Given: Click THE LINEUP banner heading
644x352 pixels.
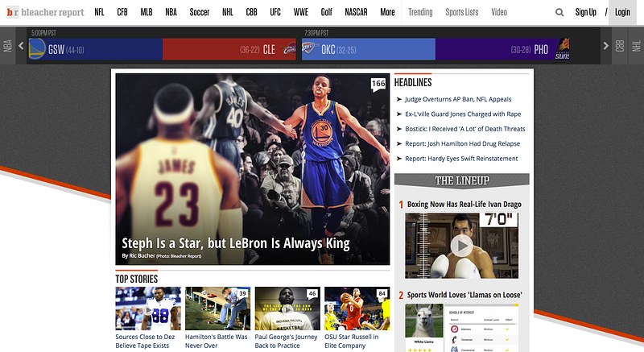Looking at the screenshot, I should (x=462, y=180).
